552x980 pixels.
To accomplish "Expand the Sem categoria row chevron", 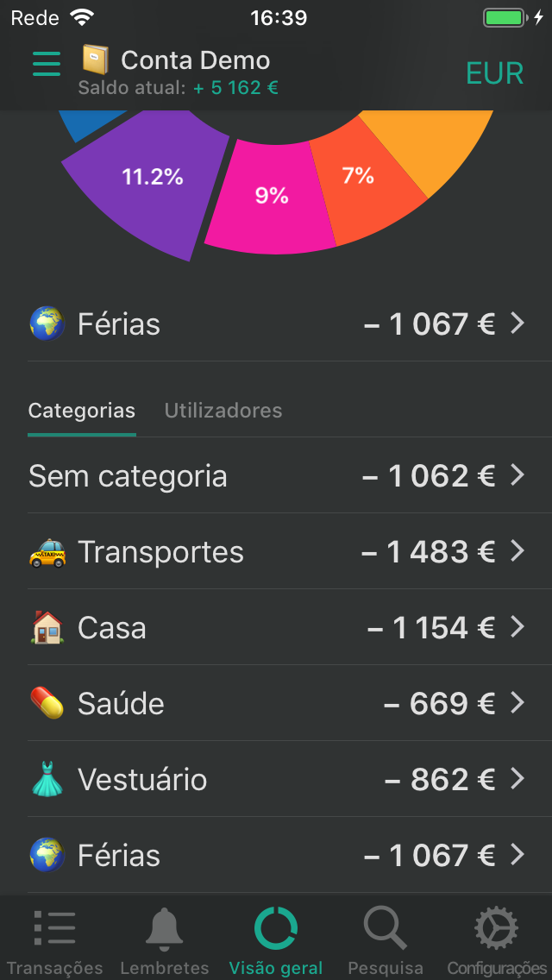I will point(517,475).
